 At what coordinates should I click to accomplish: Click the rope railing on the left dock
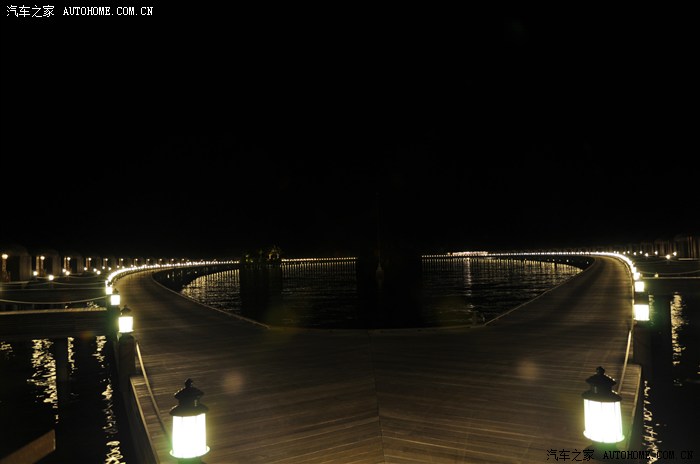50,301
